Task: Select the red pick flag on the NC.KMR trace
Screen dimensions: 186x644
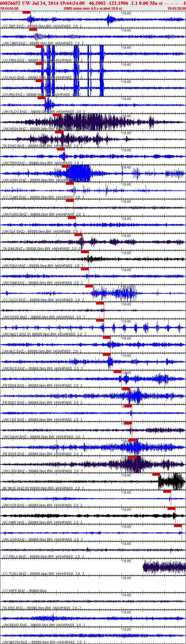Action: pos(171,509)
